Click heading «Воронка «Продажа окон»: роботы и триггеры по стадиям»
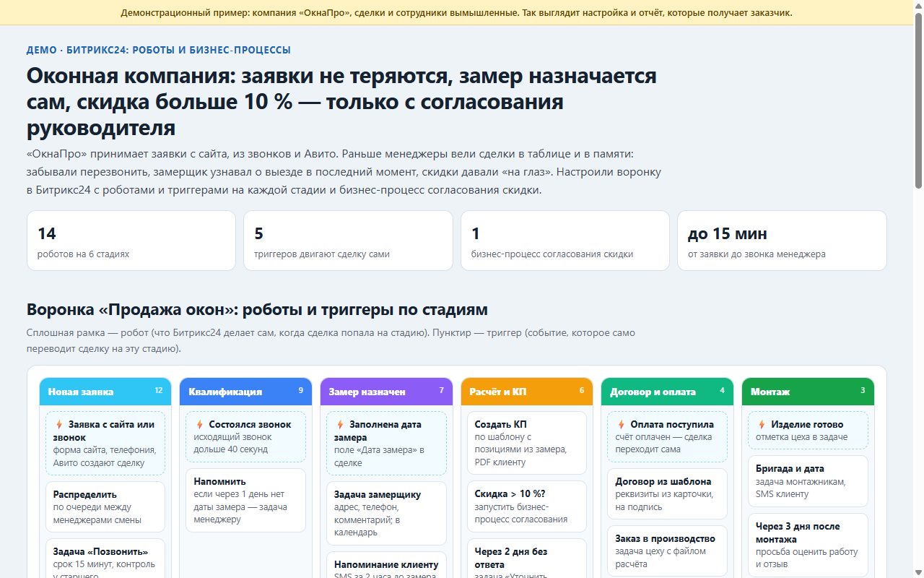Screen dimensions: 924x578 257,310
